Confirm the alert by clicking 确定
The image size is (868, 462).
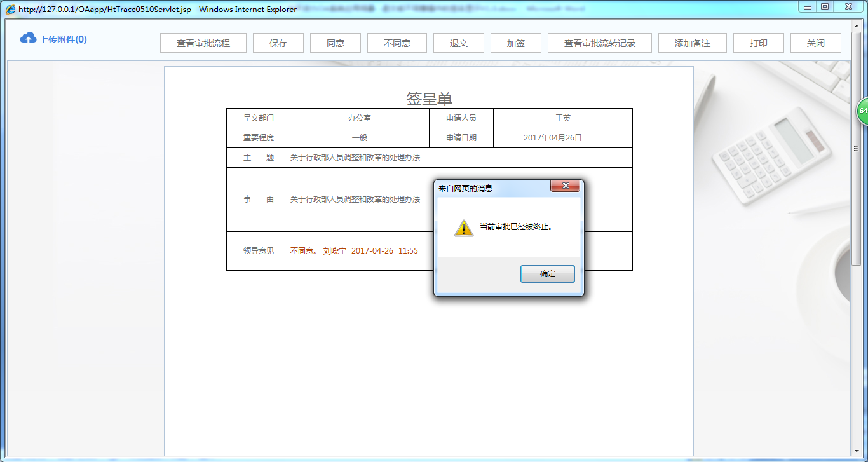(x=547, y=273)
